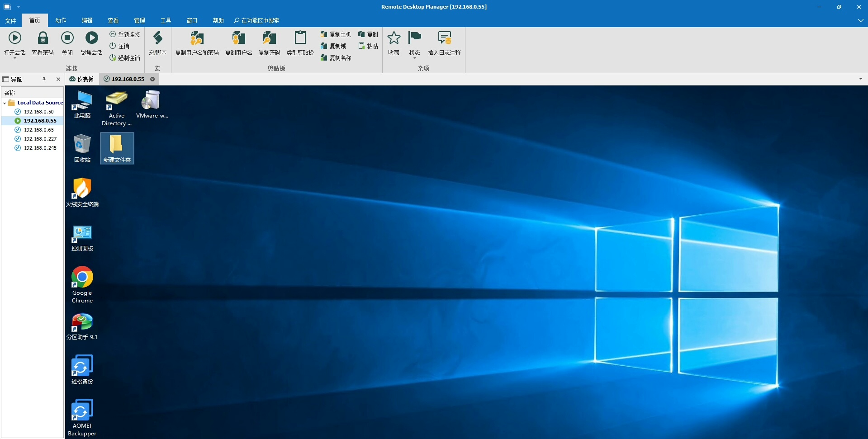Switch to the 动作 (Actions) ribbon tab
The height and width of the screenshot is (439, 868).
[61, 20]
